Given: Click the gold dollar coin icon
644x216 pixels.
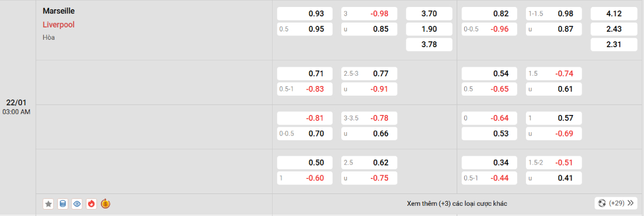Looking at the screenshot, I should pyautogui.click(x=106, y=204).
